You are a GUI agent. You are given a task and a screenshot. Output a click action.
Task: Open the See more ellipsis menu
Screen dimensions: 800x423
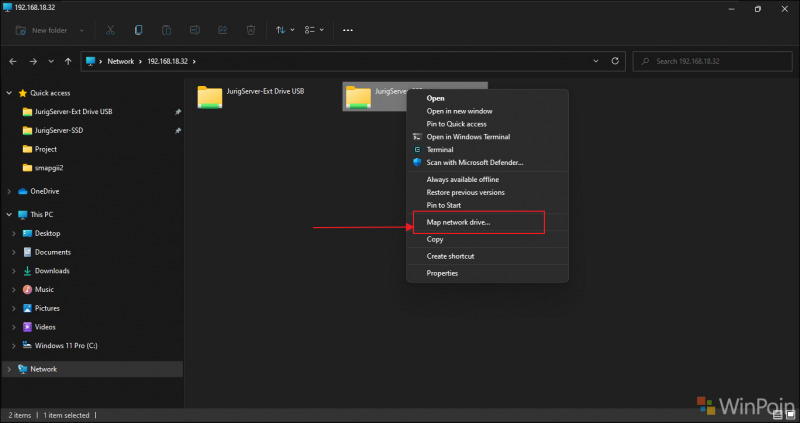coord(348,30)
